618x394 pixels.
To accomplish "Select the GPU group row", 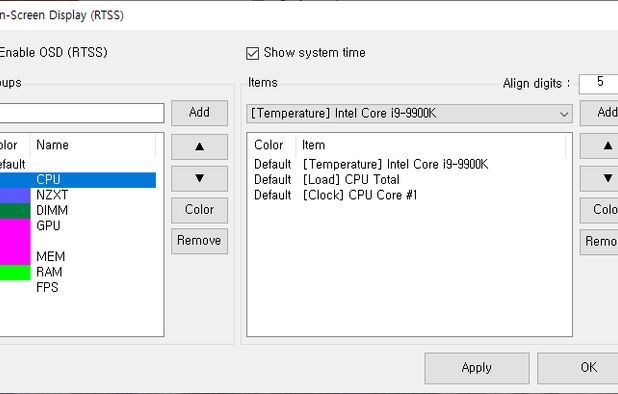I will pyautogui.click(x=78, y=226).
